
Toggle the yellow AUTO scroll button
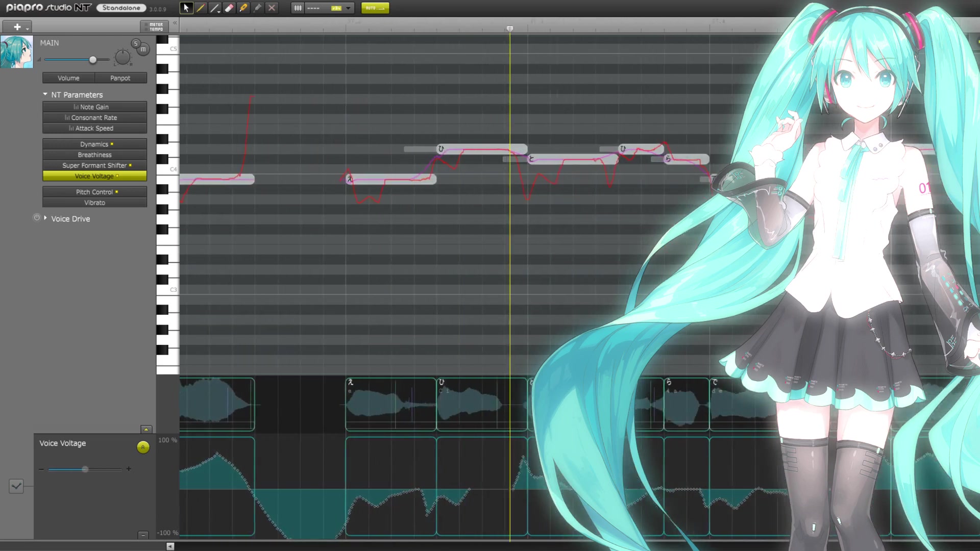(375, 8)
